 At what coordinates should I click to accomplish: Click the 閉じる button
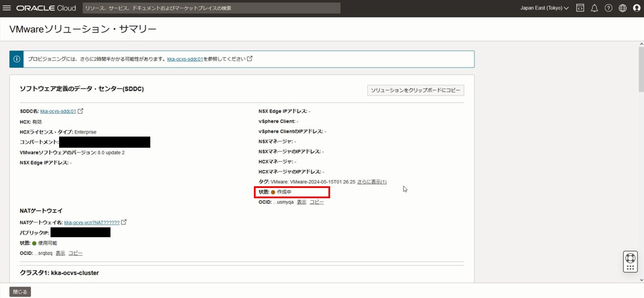pyautogui.click(x=20, y=292)
